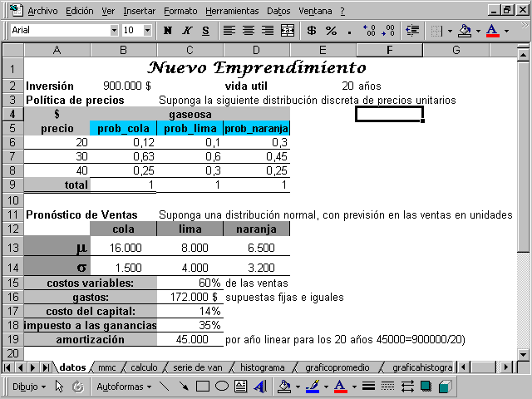Open drawing toolbar line color dropdown
Viewport: 532px width, 399px height.
(x=326, y=387)
